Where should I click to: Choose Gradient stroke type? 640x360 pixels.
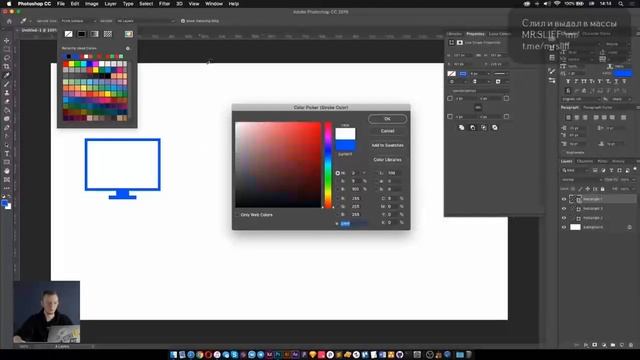(95, 34)
